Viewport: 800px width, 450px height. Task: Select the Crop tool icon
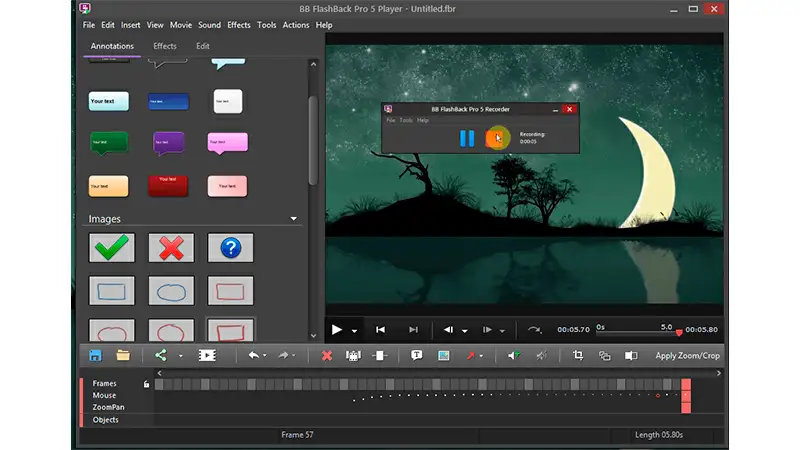[577, 355]
